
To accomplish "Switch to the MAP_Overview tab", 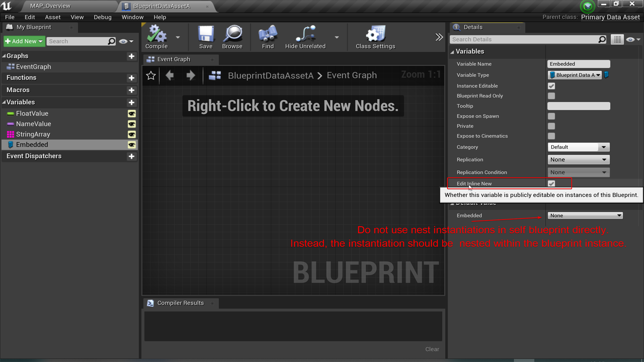I will [50, 6].
